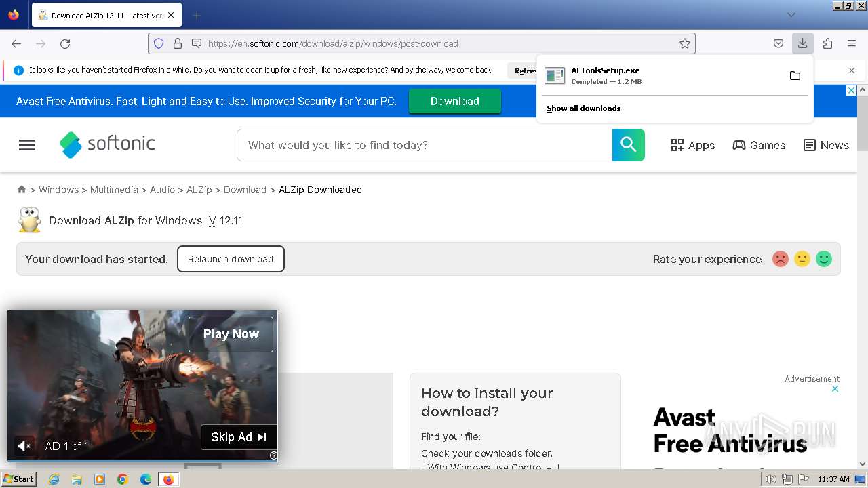This screenshot has width=868, height=488.
Task: Reload the current page
Action: pyautogui.click(x=65, y=43)
